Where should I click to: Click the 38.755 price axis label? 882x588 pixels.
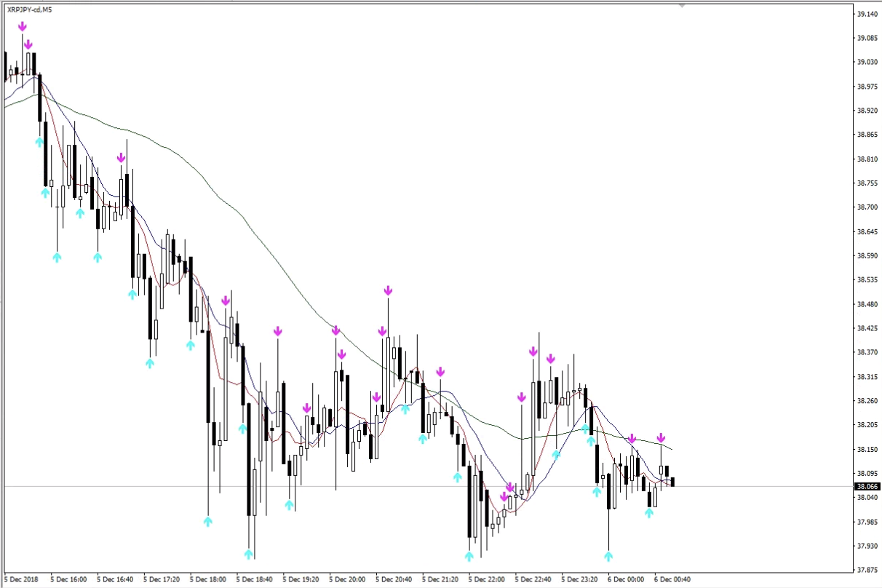[x=868, y=183]
